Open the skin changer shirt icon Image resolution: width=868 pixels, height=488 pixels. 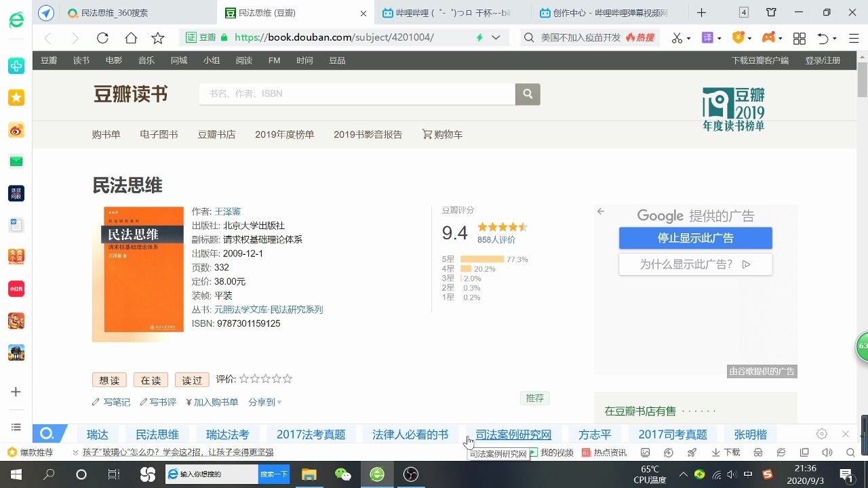coord(772,12)
